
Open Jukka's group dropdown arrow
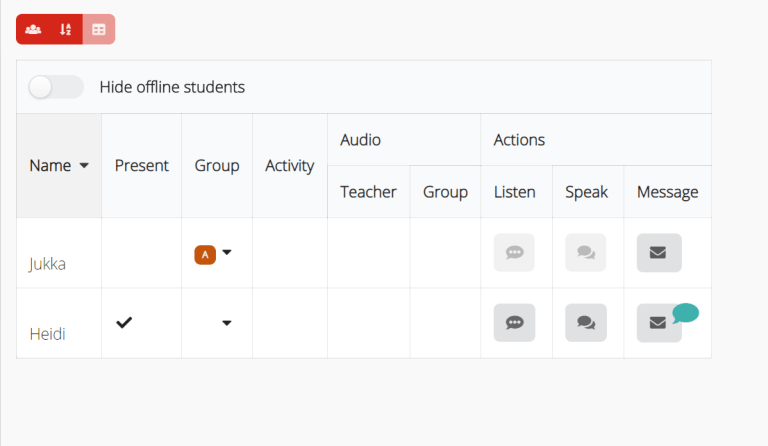tap(227, 253)
